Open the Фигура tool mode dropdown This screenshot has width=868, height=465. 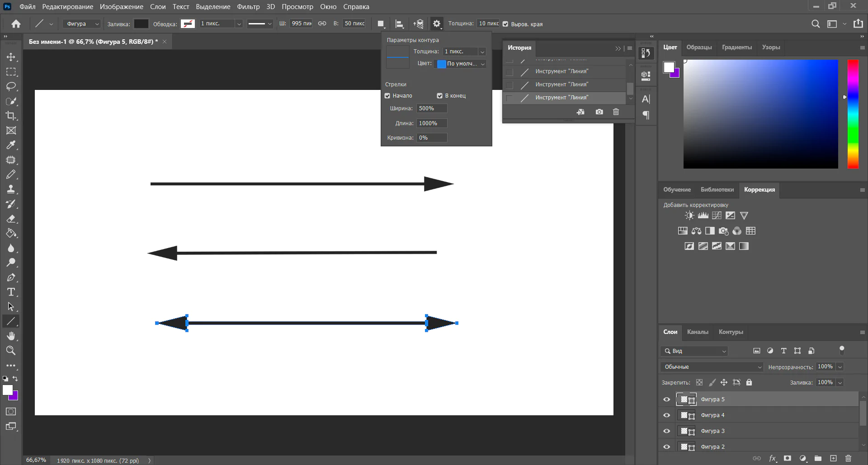point(82,24)
